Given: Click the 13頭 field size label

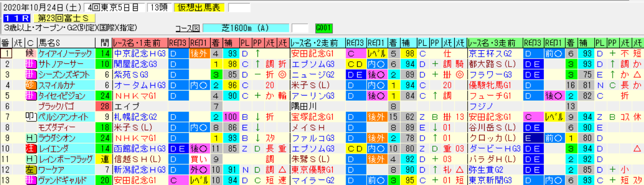Looking at the screenshot, I should coord(159,7).
